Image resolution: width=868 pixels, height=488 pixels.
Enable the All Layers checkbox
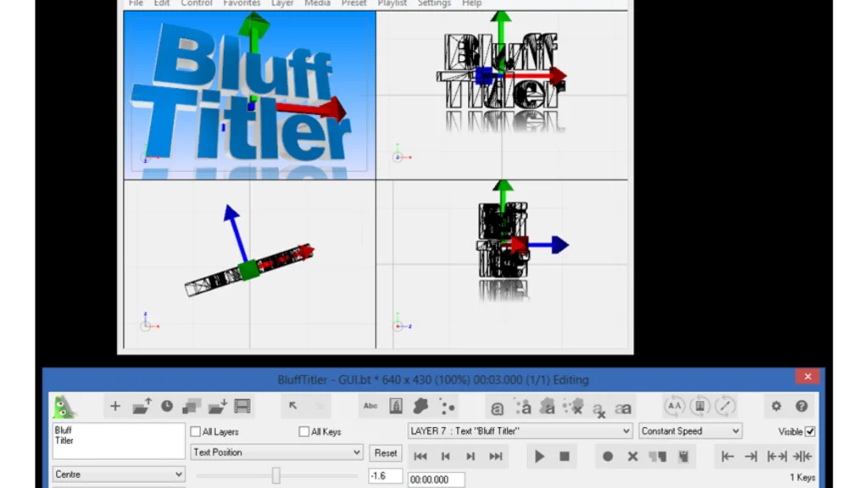click(195, 431)
